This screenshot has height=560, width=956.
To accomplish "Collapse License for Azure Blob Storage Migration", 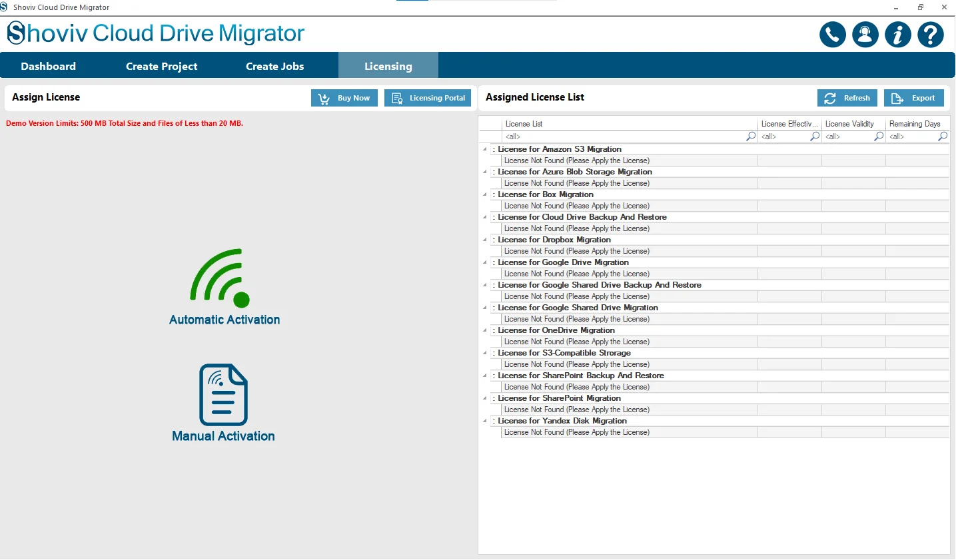I will [485, 172].
